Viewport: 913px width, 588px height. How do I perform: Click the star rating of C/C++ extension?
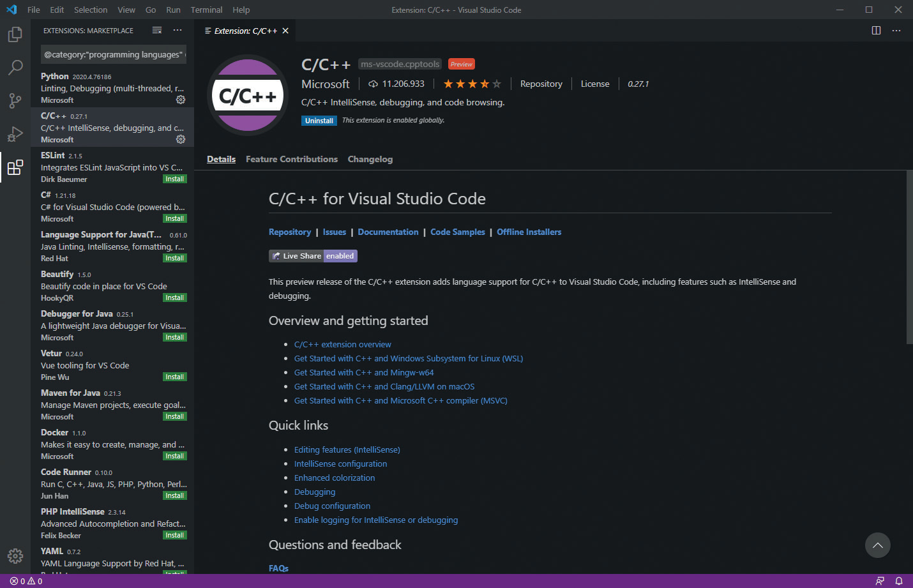472,84
